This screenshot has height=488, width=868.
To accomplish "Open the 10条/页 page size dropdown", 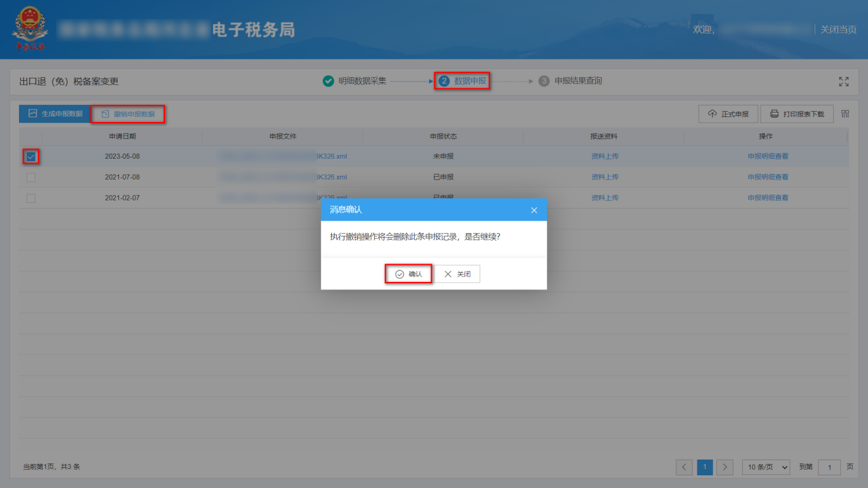I will [766, 467].
